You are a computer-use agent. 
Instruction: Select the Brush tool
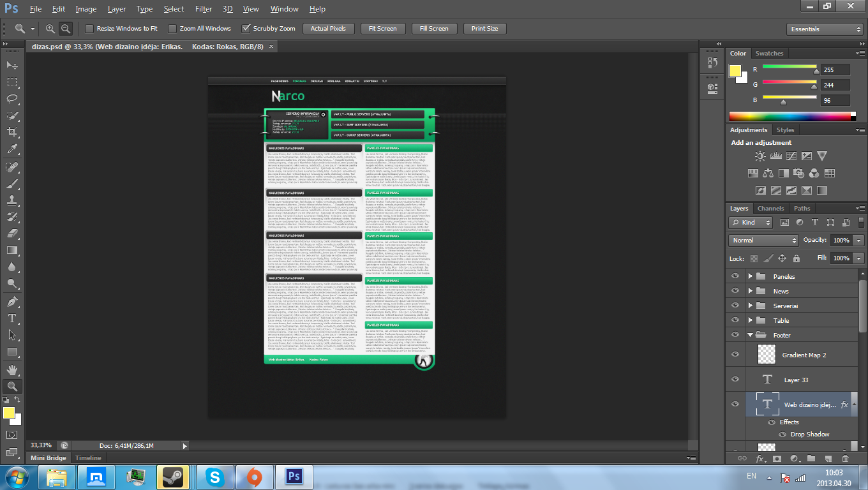12,184
